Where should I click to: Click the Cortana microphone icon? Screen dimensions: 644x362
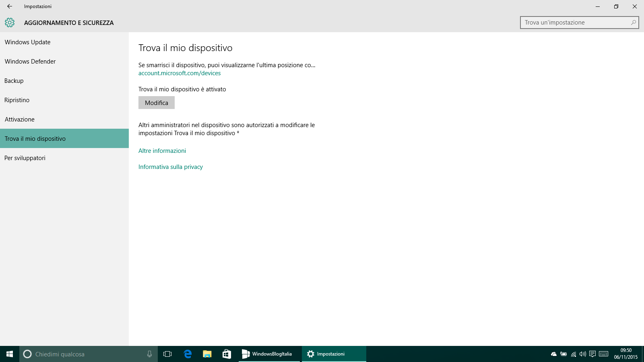pos(149,354)
